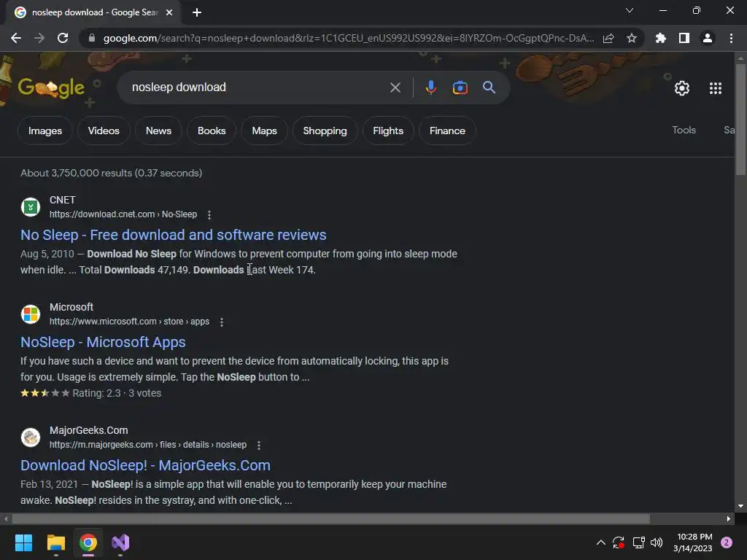The height and width of the screenshot is (560, 747).
Task: Click the update sync tray icon
Action: pos(619,542)
